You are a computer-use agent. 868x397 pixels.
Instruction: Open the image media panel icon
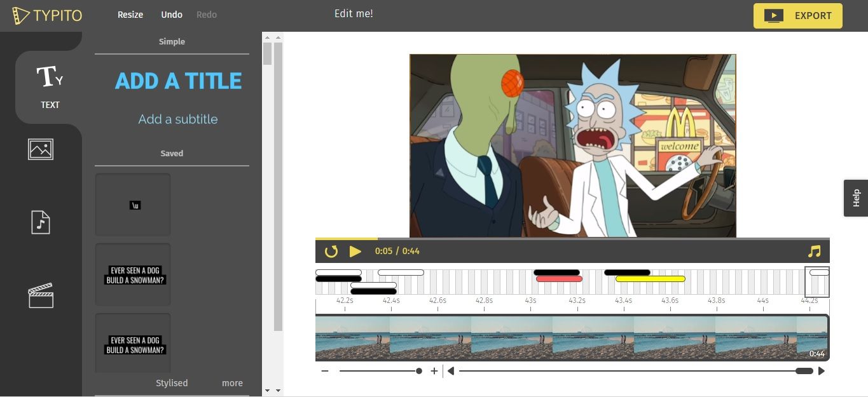pyautogui.click(x=41, y=149)
